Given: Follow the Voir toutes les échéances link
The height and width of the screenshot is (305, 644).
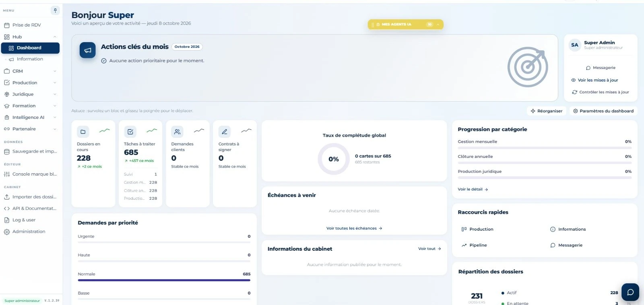Looking at the screenshot, I should 354,228.
